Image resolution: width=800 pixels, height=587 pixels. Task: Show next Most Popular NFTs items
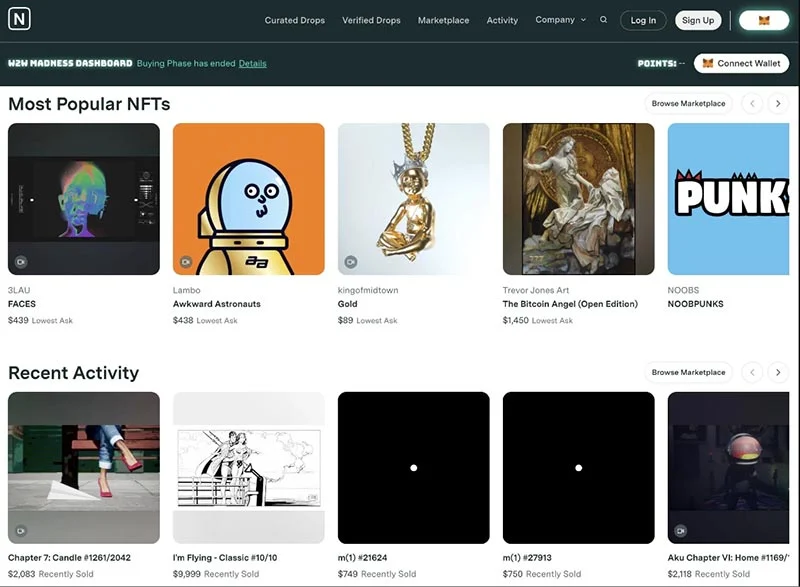point(778,104)
